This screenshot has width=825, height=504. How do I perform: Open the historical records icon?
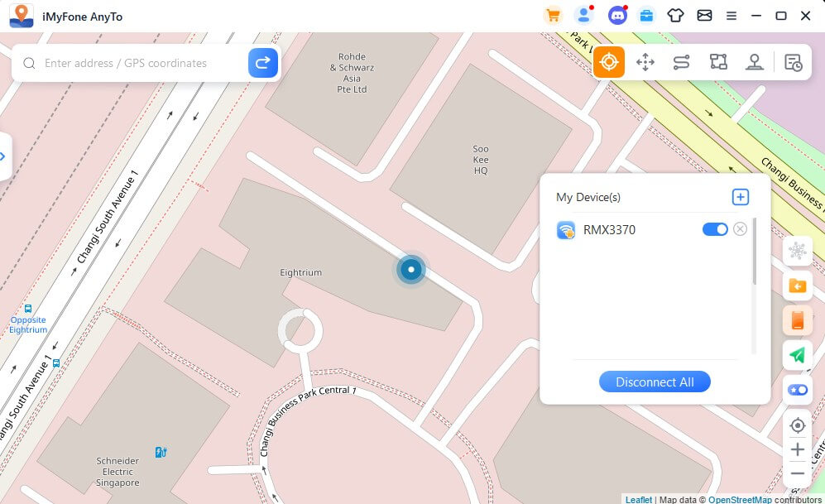[x=793, y=62]
